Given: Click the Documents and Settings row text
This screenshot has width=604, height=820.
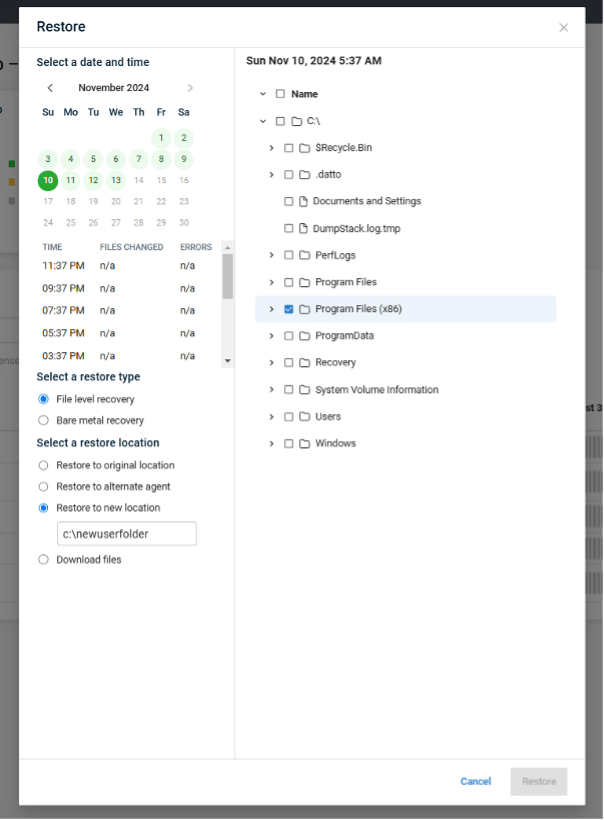Looking at the screenshot, I should (x=367, y=201).
